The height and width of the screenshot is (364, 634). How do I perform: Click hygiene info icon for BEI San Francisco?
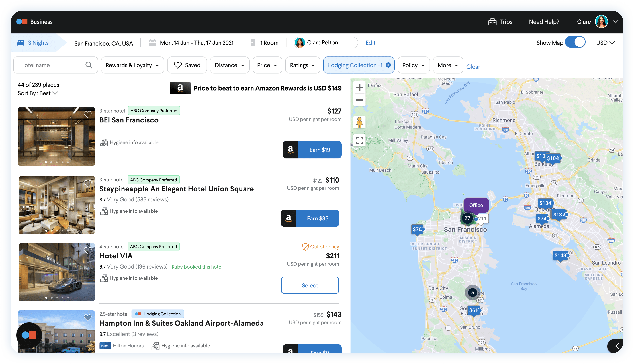tap(104, 142)
